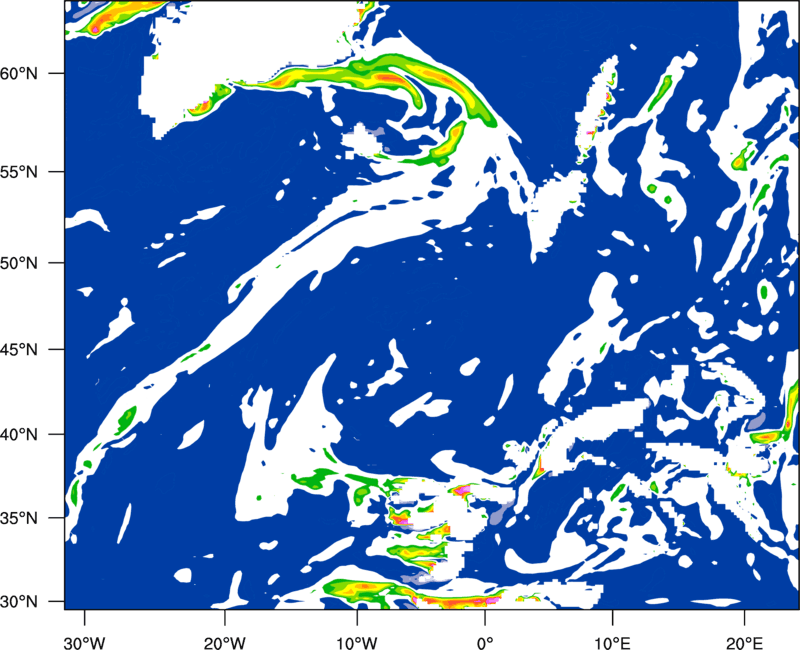Click the 35°N latitude label
800x650 pixels.
click(x=19, y=518)
